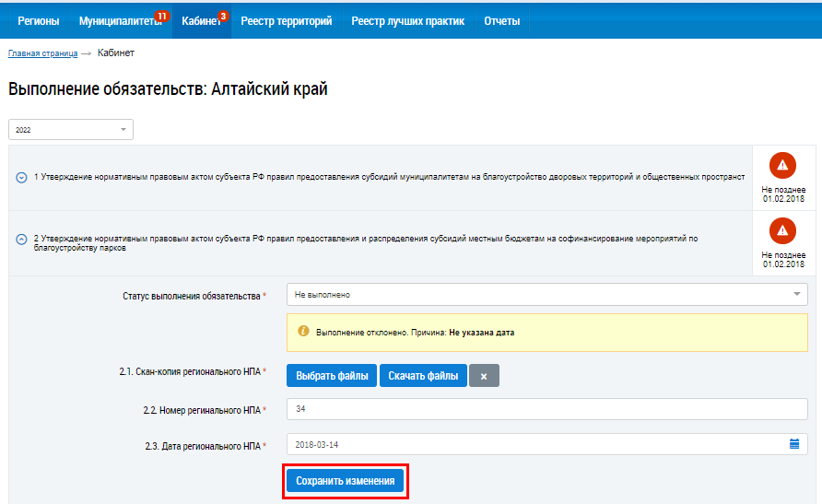The image size is (822, 504).
Task: Click the warning icon for obligation 2
Action: 782,230
